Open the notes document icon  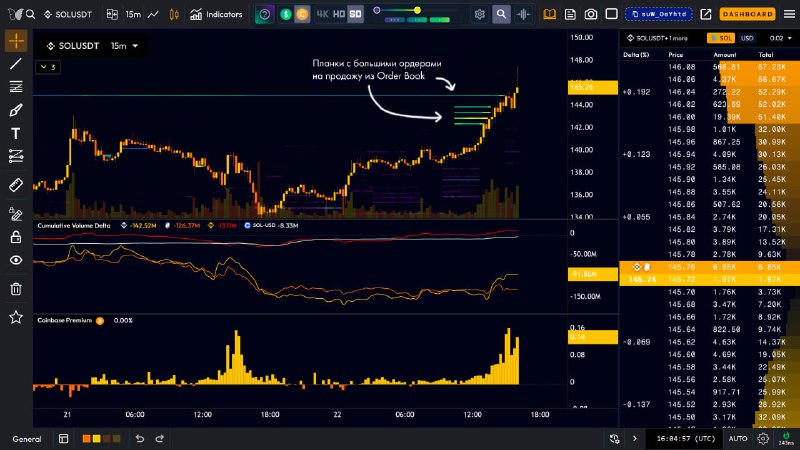point(570,14)
